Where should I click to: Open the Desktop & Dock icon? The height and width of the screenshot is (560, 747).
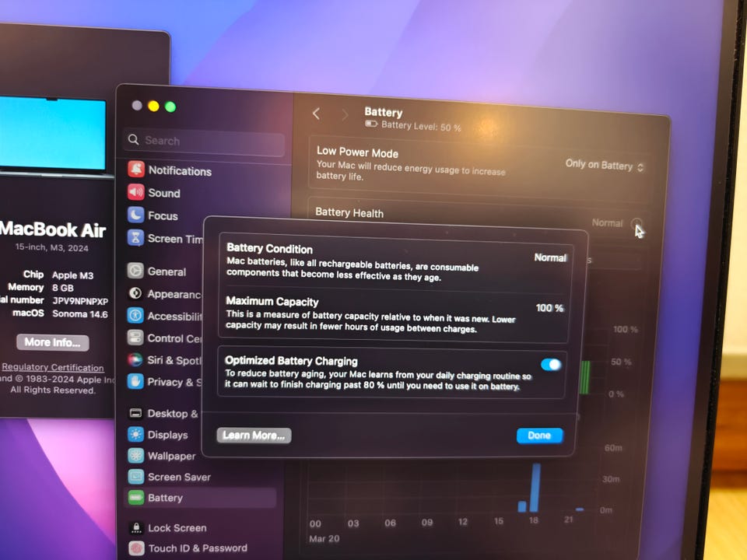click(x=135, y=413)
